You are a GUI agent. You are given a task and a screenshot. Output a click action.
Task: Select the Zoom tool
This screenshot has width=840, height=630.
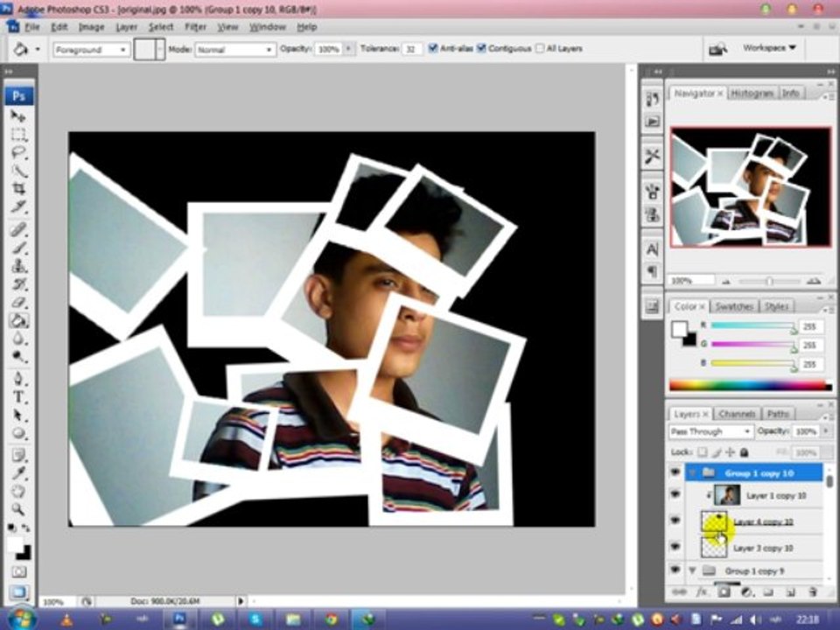pyautogui.click(x=18, y=509)
